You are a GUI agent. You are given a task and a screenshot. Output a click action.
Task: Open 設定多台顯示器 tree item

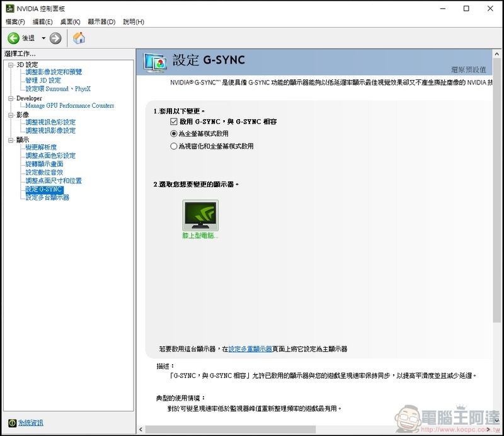coord(47,197)
